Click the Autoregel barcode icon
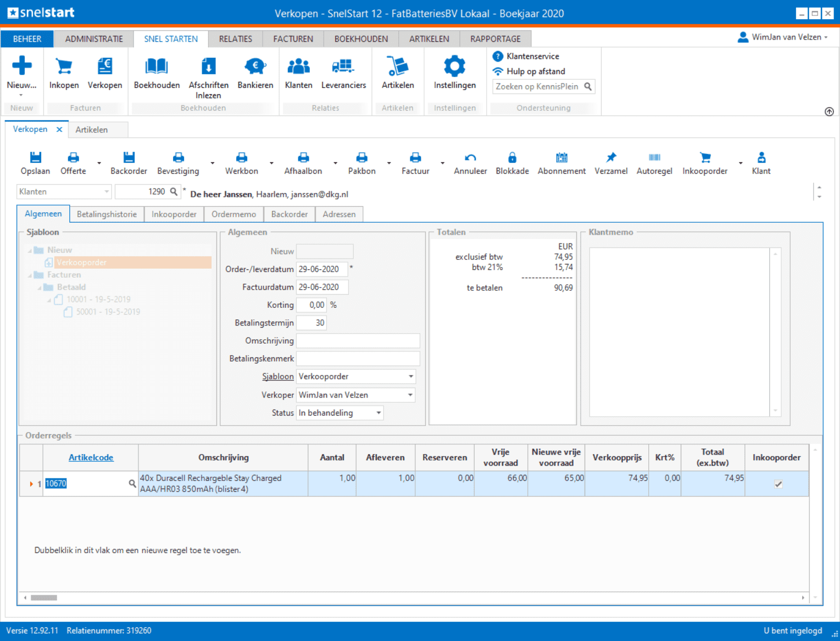The height and width of the screenshot is (641, 840). tap(654, 158)
